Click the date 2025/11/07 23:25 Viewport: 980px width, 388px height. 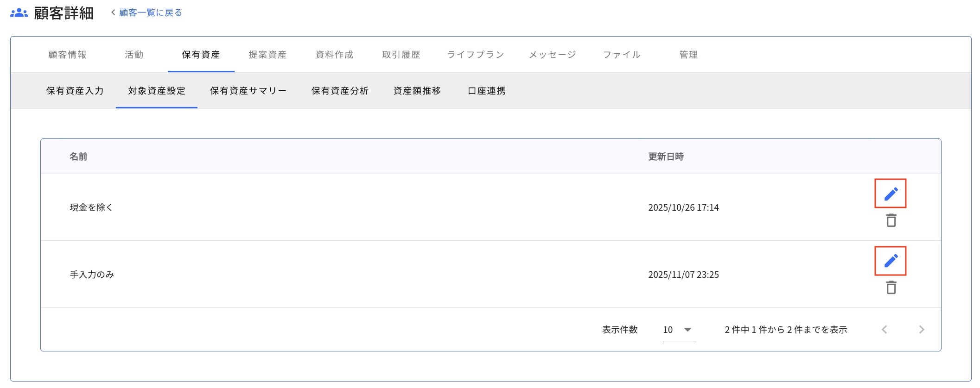click(683, 275)
